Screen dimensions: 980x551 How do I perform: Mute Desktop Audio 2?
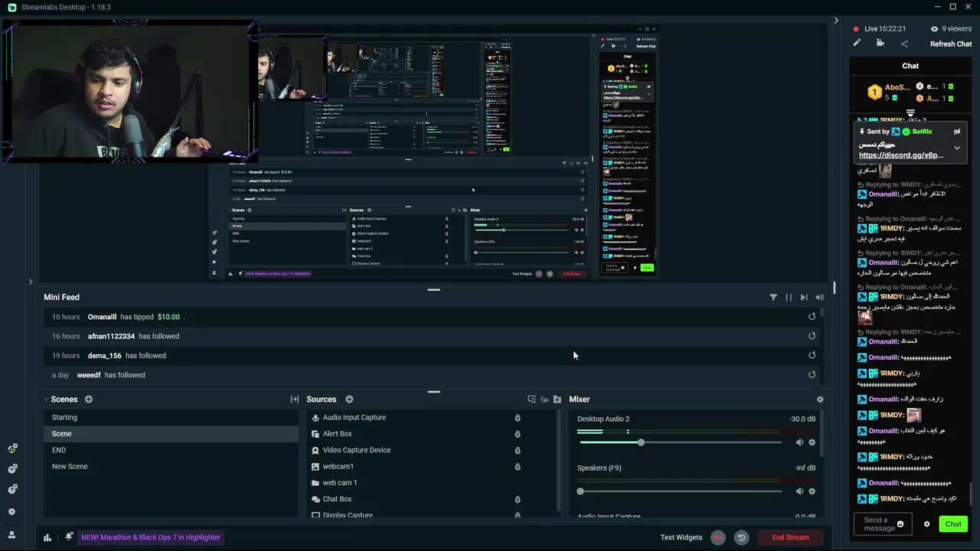tap(799, 442)
